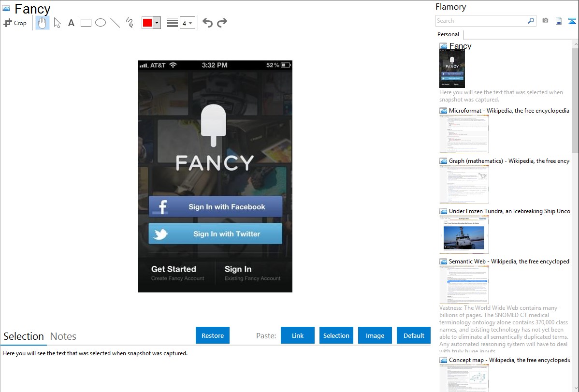Click the Default paste button
Screen dimensions: 579x392
tap(414, 335)
